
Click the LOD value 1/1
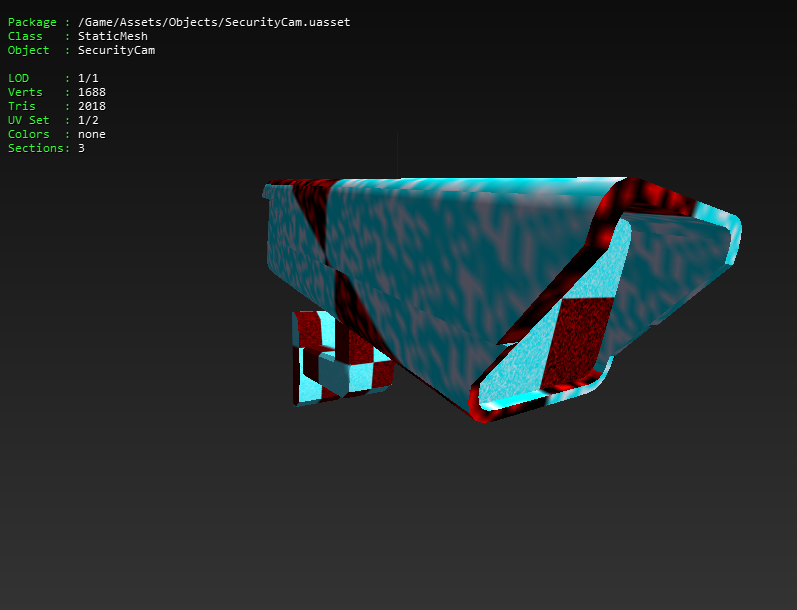point(88,78)
